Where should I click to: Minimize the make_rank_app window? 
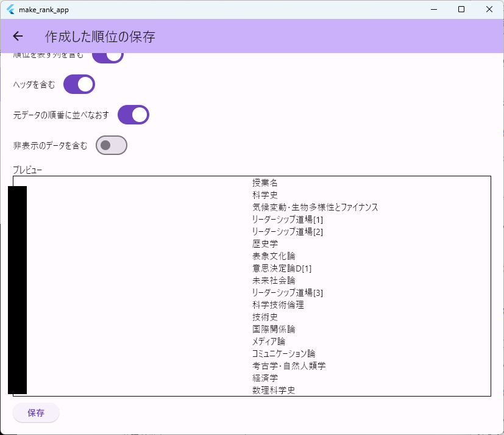433,9
